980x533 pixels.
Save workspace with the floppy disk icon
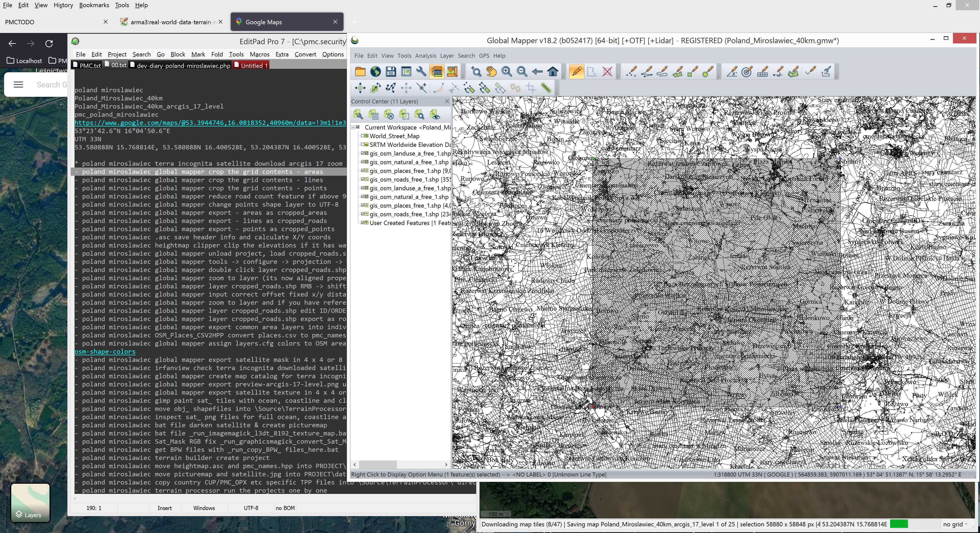(391, 72)
